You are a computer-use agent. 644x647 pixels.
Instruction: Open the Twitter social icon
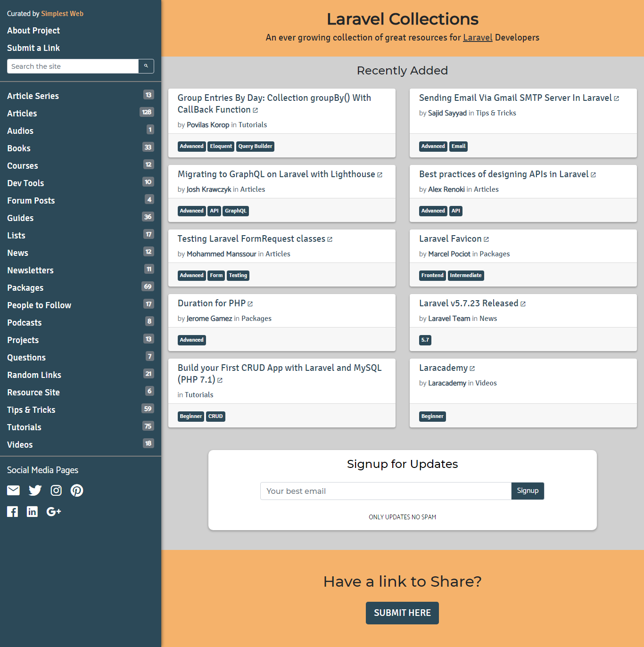[x=34, y=490]
